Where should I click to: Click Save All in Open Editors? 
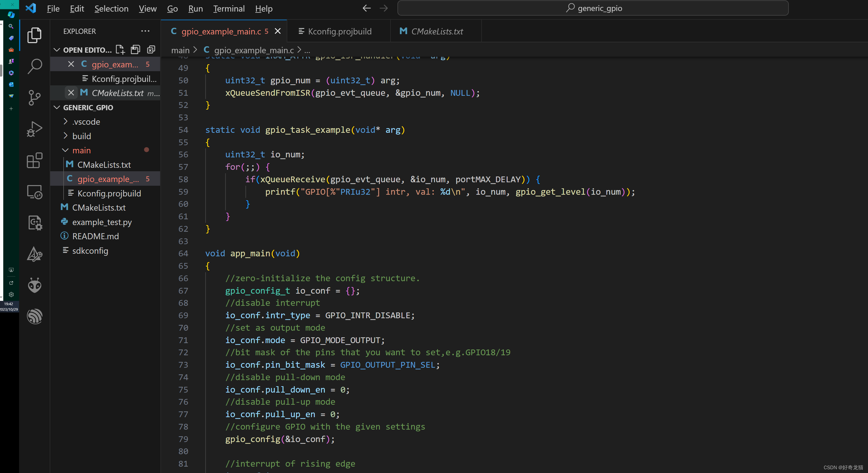136,49
